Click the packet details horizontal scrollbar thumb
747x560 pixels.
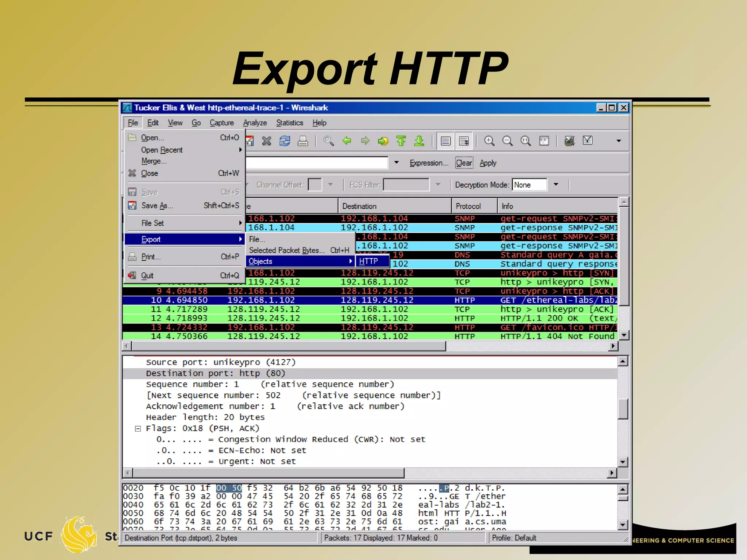[269, 473]
